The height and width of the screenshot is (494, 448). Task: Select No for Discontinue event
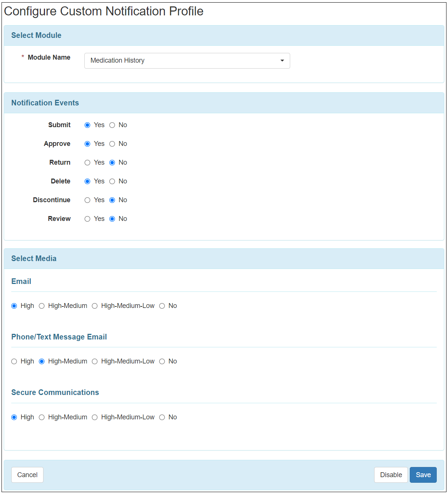coord(112,200)
